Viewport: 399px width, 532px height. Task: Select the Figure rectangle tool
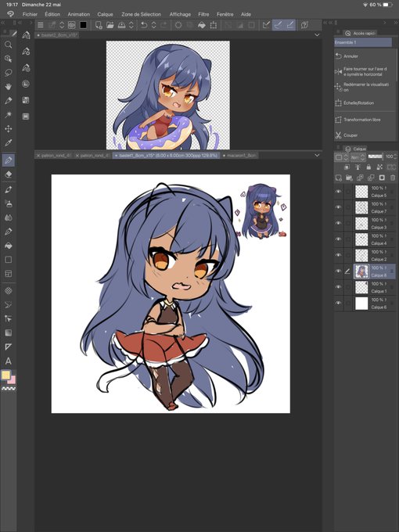(x=9, y=260)
